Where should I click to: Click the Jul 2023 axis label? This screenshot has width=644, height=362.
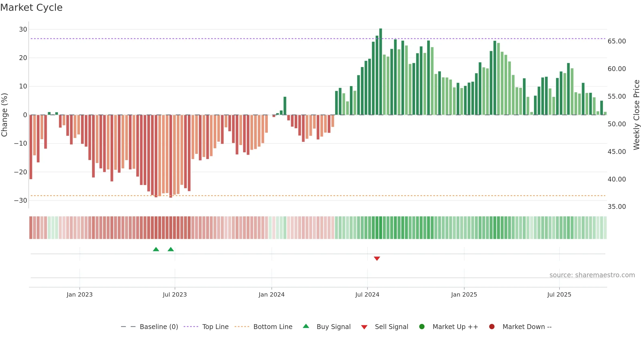click(175, 295)
